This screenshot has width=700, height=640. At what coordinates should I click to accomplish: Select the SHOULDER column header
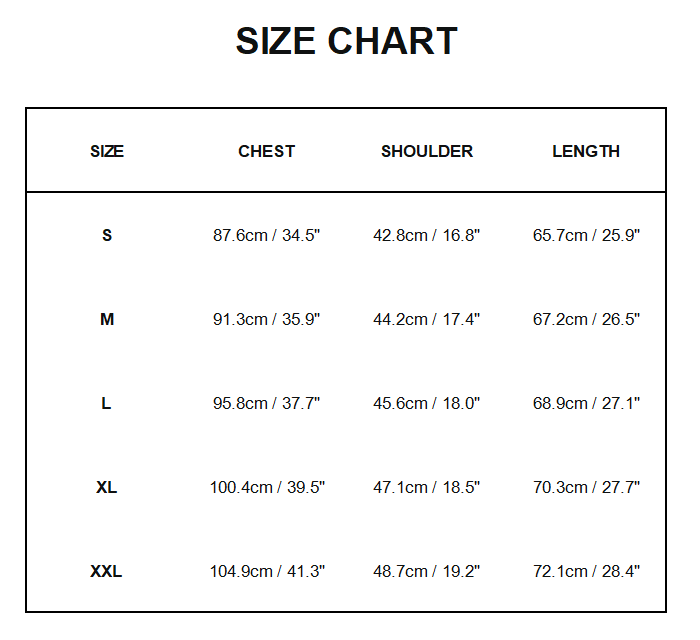(427, 152)
